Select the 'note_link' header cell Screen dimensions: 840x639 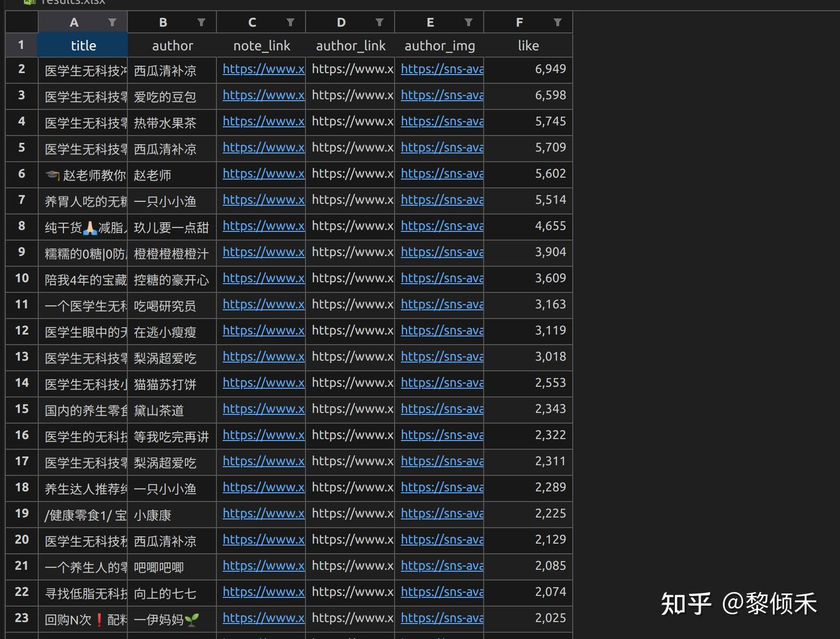261,45
